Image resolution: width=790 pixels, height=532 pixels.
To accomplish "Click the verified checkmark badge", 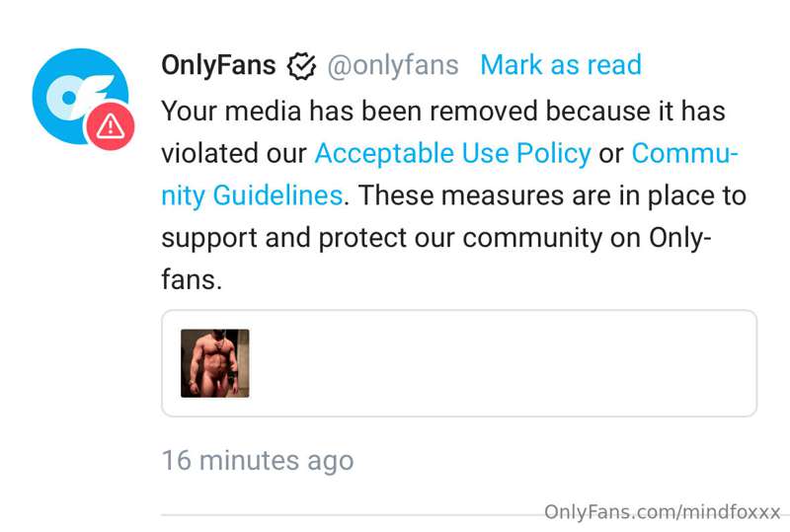I will (301, 66).
